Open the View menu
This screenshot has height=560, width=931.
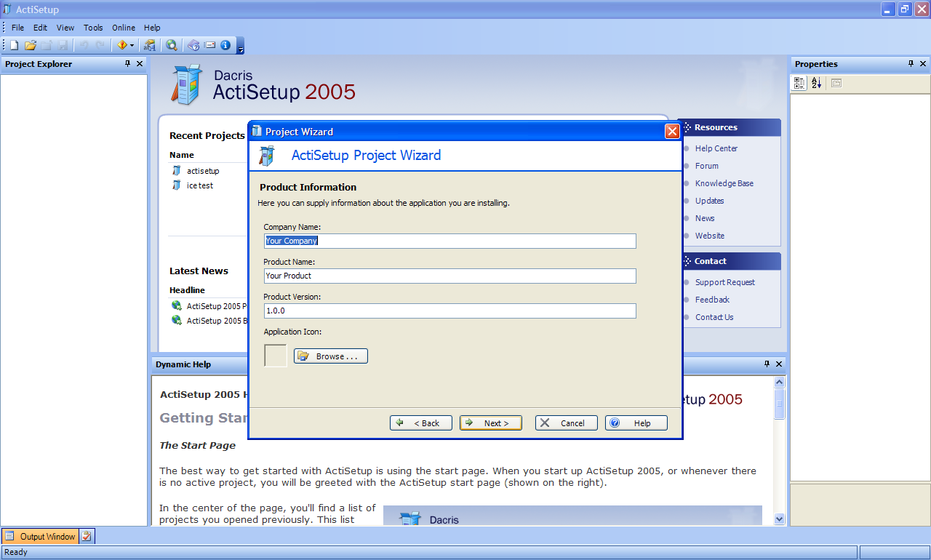(65, 28)
